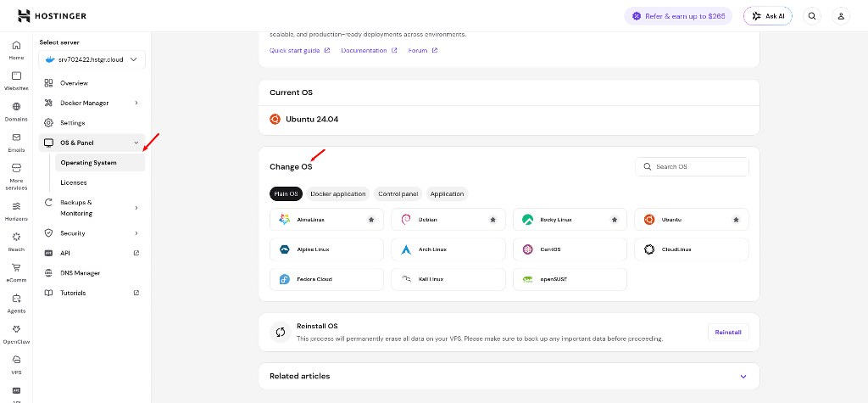This screenshot has height=403, width=868.
Task: Switch to the Control panel tab
Action: 398,194
